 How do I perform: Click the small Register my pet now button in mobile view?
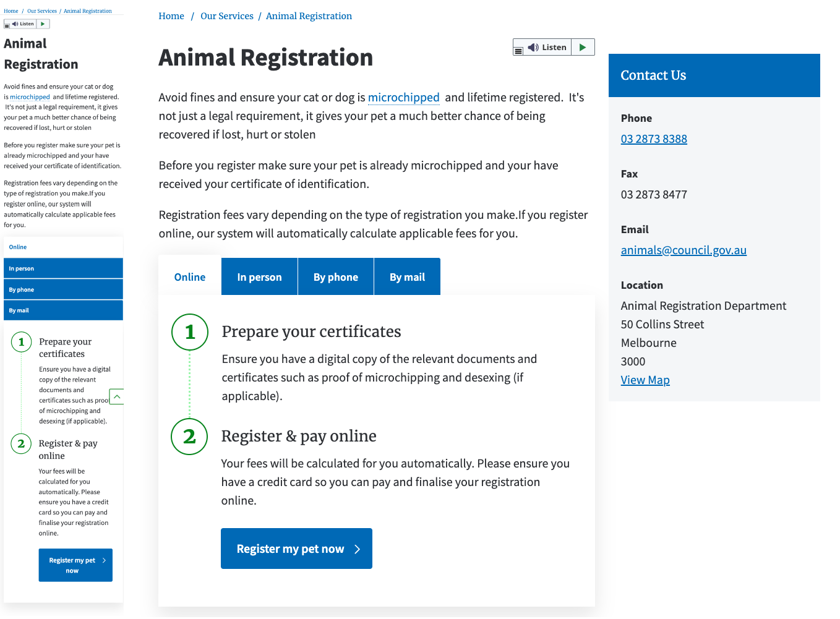pyautogui.click(x=75, y=565)
